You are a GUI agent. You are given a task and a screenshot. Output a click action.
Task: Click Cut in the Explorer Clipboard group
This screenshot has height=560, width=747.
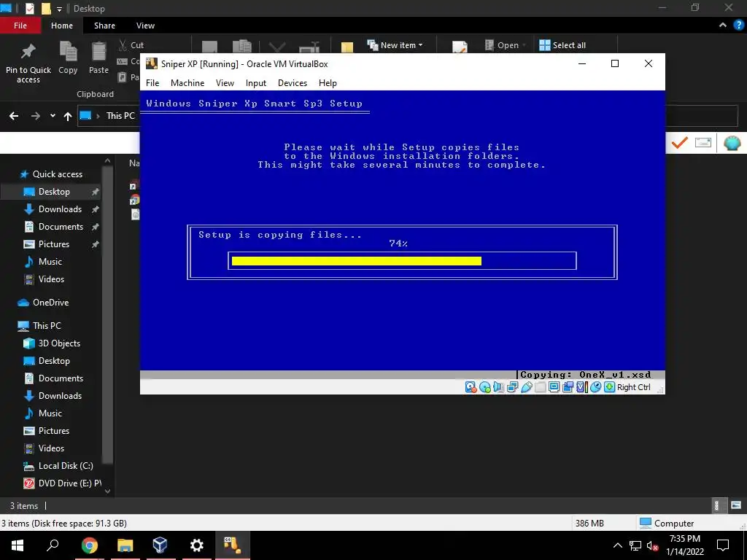[x=131, y=45]
